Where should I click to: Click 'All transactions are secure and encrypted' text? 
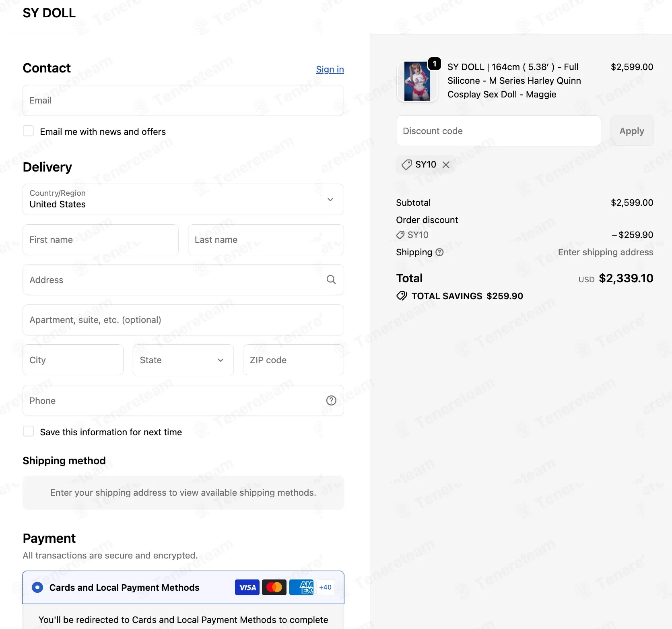pyautogui.click(x=110, y=555)
